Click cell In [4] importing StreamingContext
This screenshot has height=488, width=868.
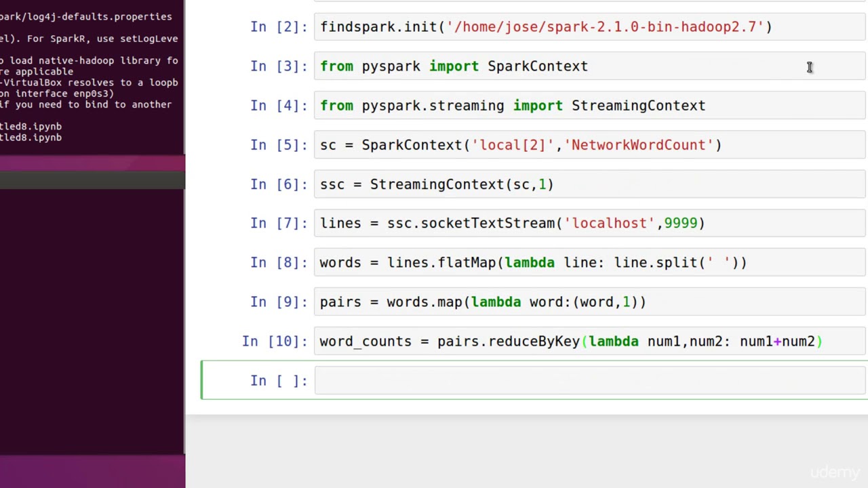click(590, 105)
